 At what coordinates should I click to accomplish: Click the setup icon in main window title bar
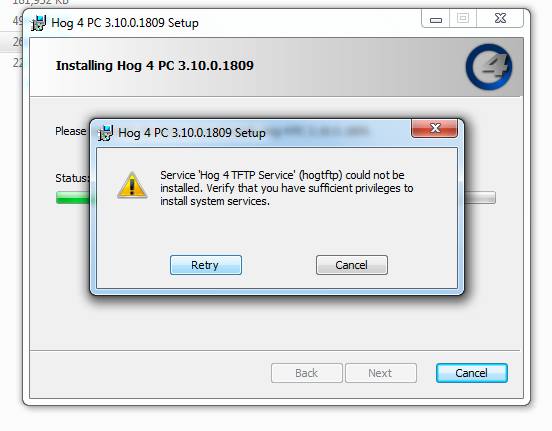tap(38, 23)
